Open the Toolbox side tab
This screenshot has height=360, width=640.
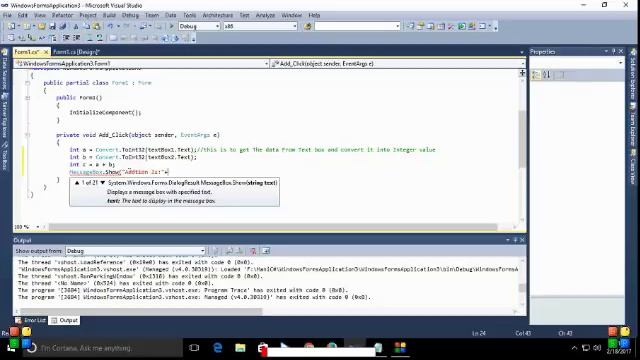4,156
